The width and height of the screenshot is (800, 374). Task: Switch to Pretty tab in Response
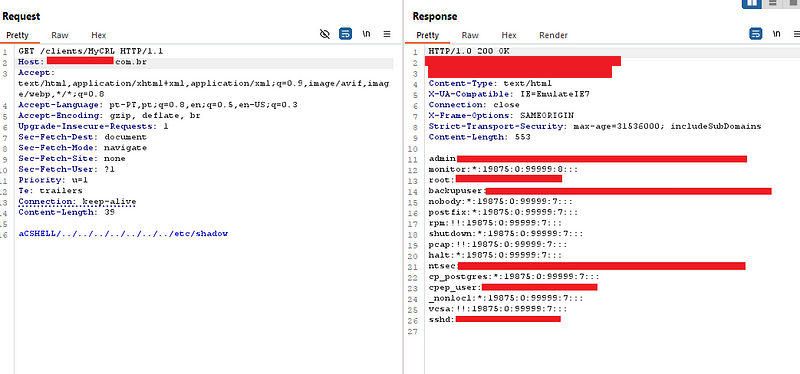click(428, 35)
